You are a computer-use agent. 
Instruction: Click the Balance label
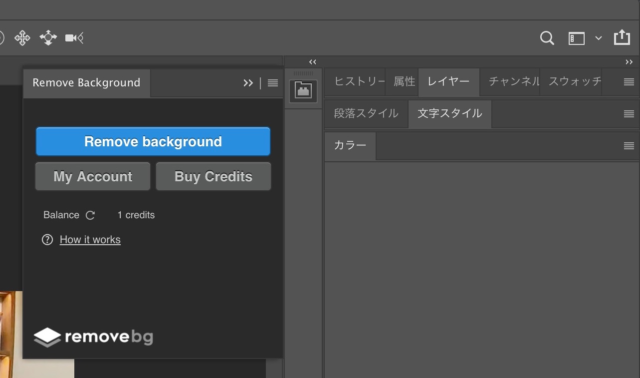point(61,215)
